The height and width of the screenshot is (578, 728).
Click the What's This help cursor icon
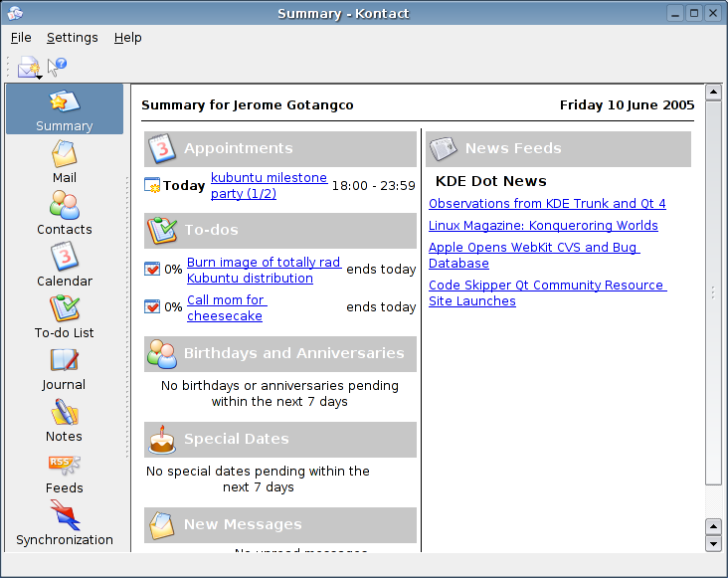coord(57,67)
